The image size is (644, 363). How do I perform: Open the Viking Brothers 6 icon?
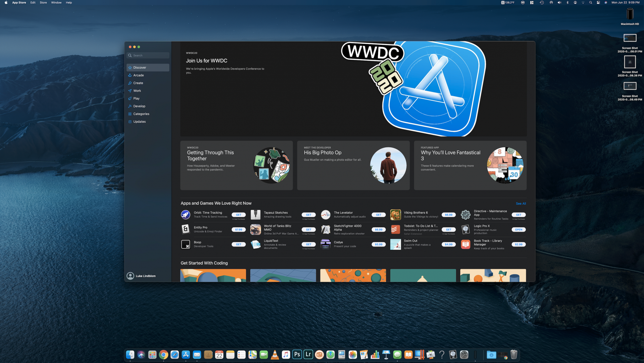395,214
